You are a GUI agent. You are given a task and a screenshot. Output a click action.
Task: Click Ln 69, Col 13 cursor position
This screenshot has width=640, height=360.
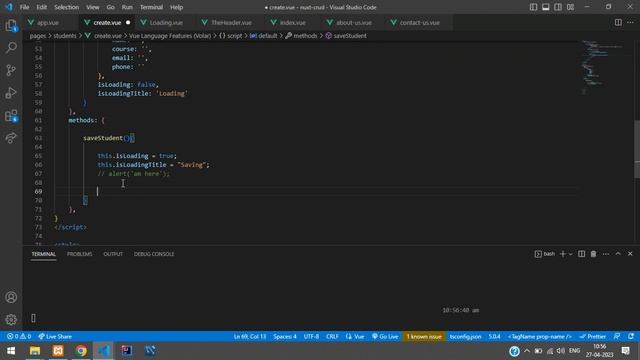[250, 337]
